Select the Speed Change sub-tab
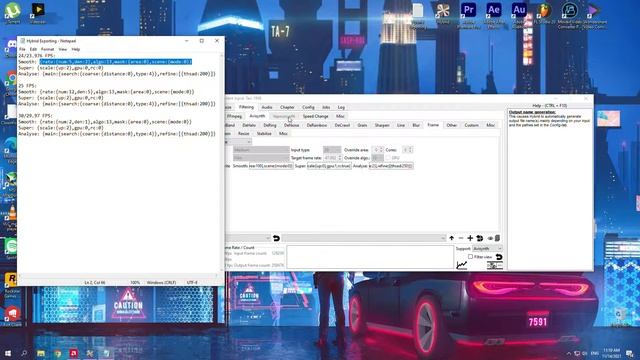This screenshot has height=360, width=640. [316, 116]
